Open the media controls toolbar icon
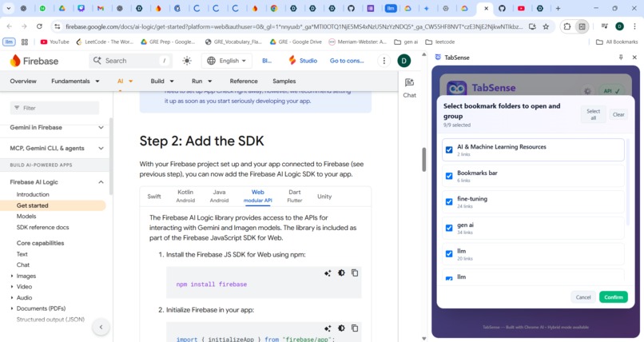This screenshot has width=644, height=342. click(604, 26)
